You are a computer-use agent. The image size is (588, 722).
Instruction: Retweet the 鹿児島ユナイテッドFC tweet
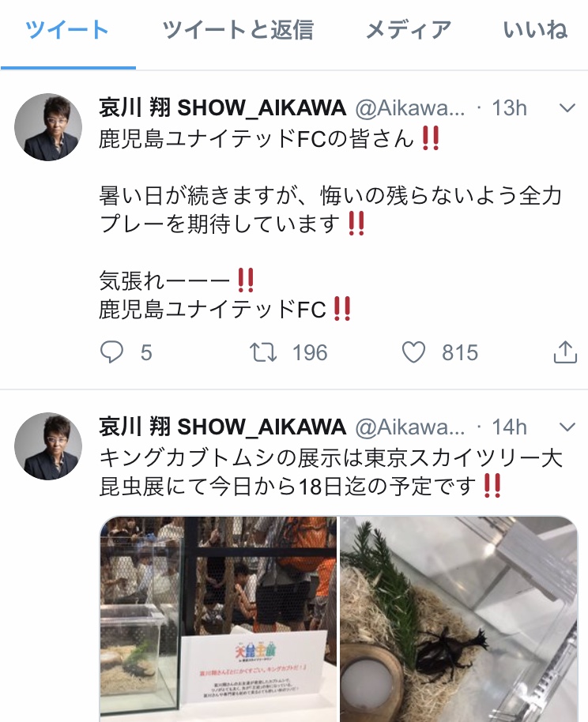click(x=263, y=352)
